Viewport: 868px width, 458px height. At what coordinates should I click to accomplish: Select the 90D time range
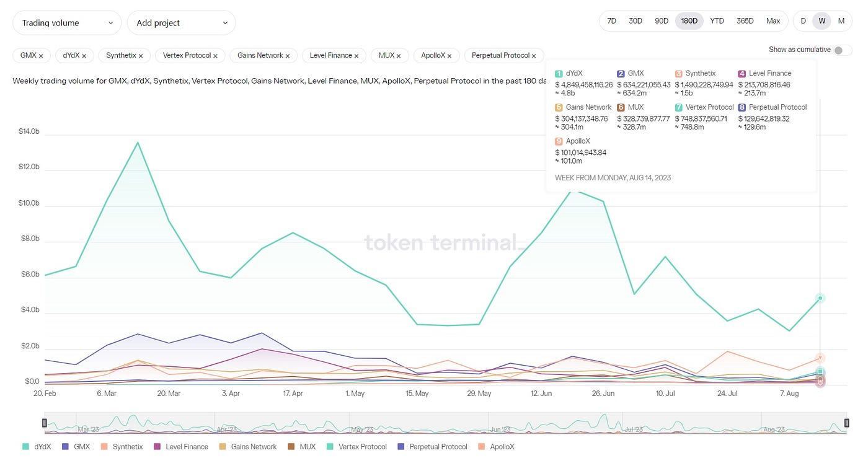[662, 21]
